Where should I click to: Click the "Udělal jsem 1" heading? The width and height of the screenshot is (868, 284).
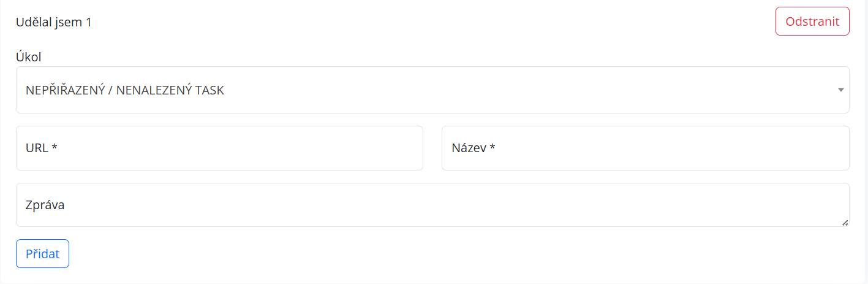(x=54, y=23)
